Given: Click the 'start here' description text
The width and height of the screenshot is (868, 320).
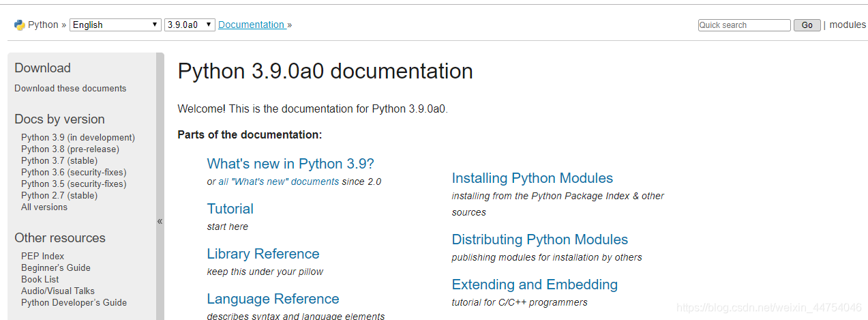Looking at the screenshot, I should pos(228,227).
